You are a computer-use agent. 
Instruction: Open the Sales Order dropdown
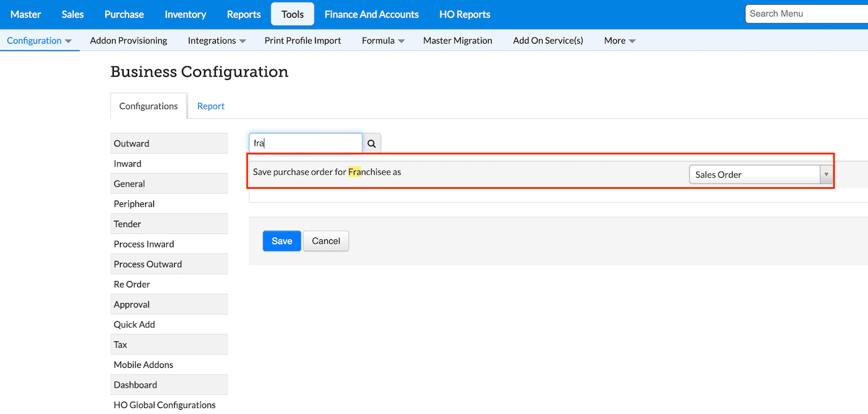(x=760, y=175)
